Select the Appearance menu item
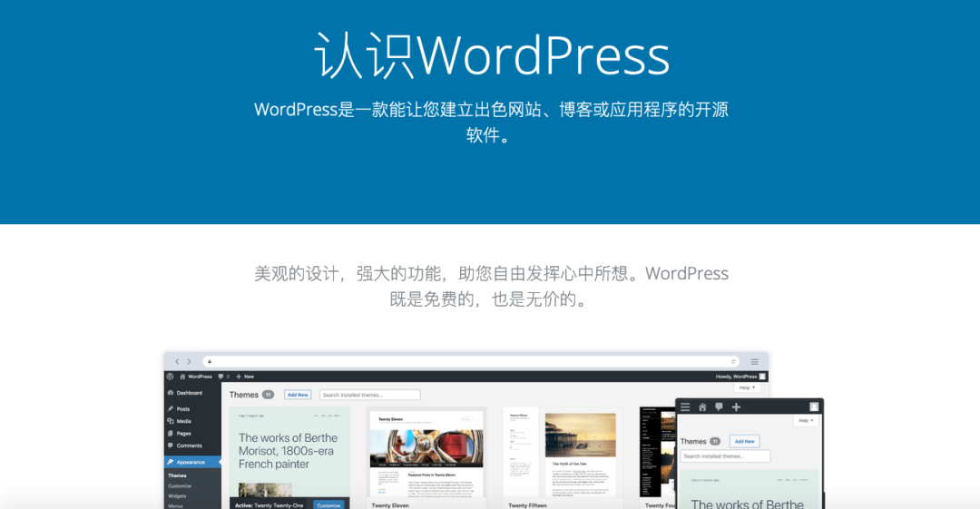 tap(192, 462)
